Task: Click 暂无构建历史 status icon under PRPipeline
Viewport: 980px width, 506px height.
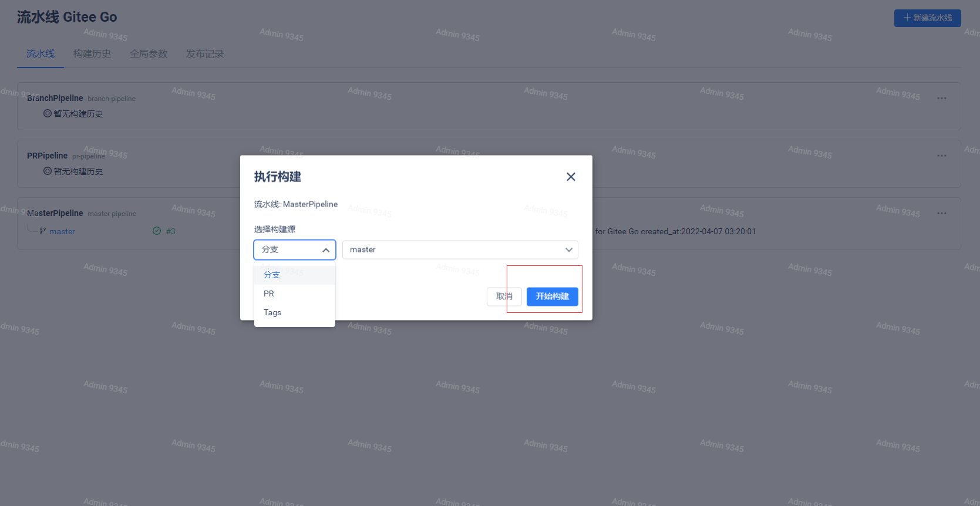Action: (x=48, y=171)
